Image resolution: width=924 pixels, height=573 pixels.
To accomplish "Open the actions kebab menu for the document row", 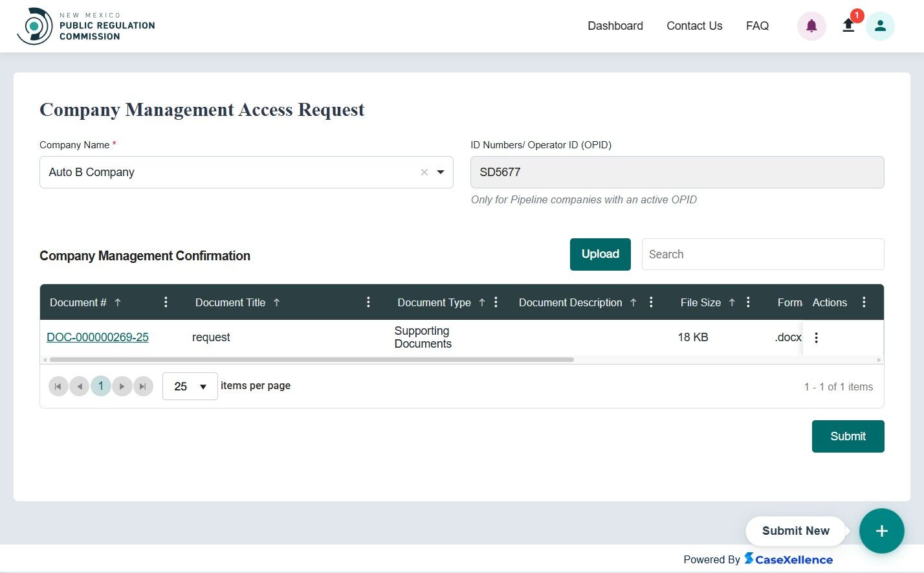I will tap(816, 337).
